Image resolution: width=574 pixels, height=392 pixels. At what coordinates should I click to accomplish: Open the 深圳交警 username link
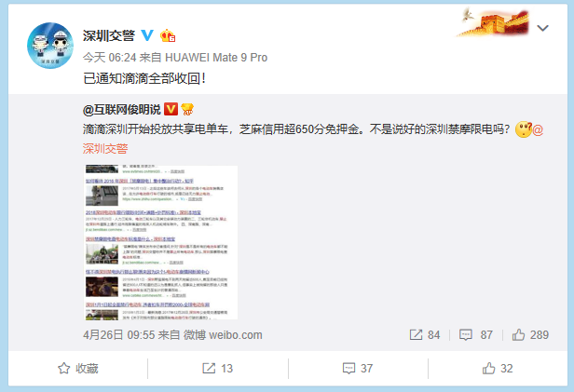click(x=109, y=35)
